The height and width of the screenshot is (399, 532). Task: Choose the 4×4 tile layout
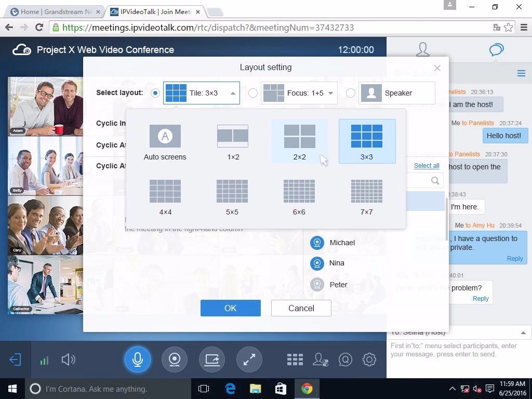[x=165, y=197]
